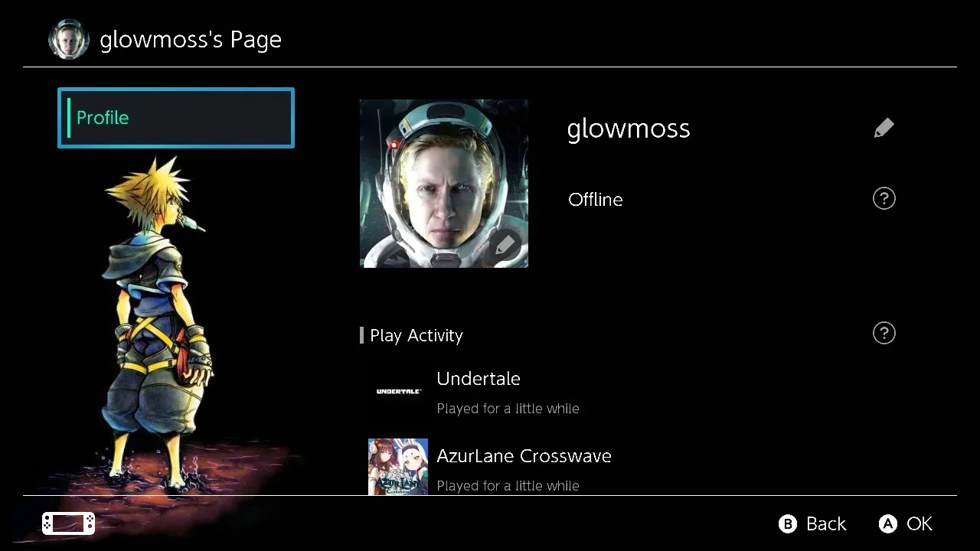980x551 pixels.
Task: Click the AzurLane Crosswave game thumbnail
Action: tap(398, 467)
